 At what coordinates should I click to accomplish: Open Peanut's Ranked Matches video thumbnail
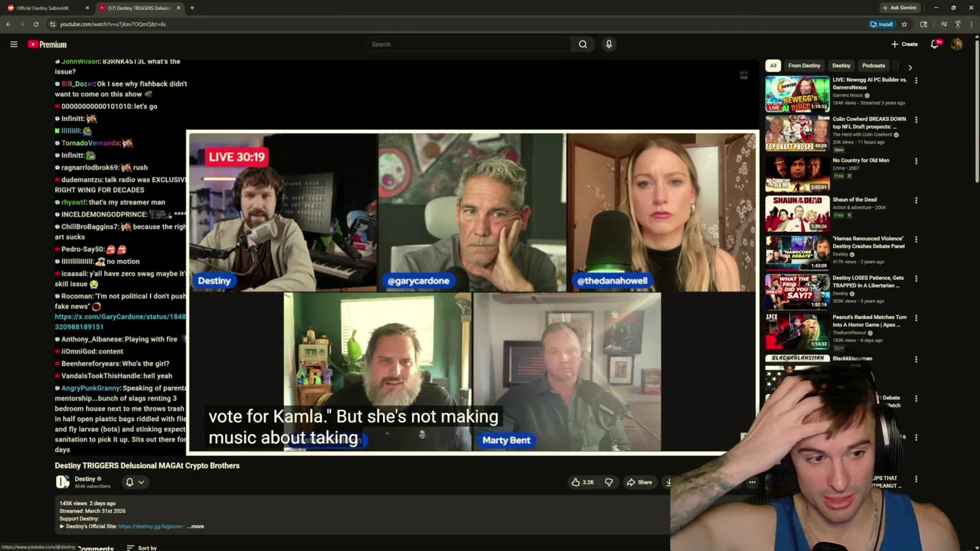[x=797, y=331]
